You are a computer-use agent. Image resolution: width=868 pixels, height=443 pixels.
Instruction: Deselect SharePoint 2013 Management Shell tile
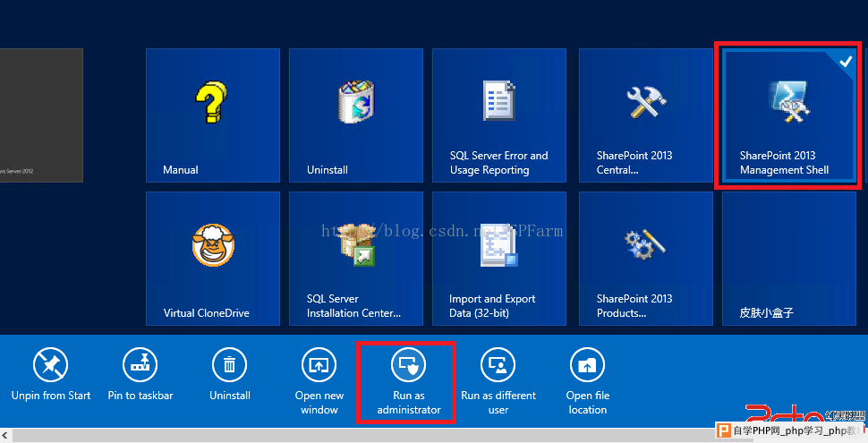[x=787, y=115]
